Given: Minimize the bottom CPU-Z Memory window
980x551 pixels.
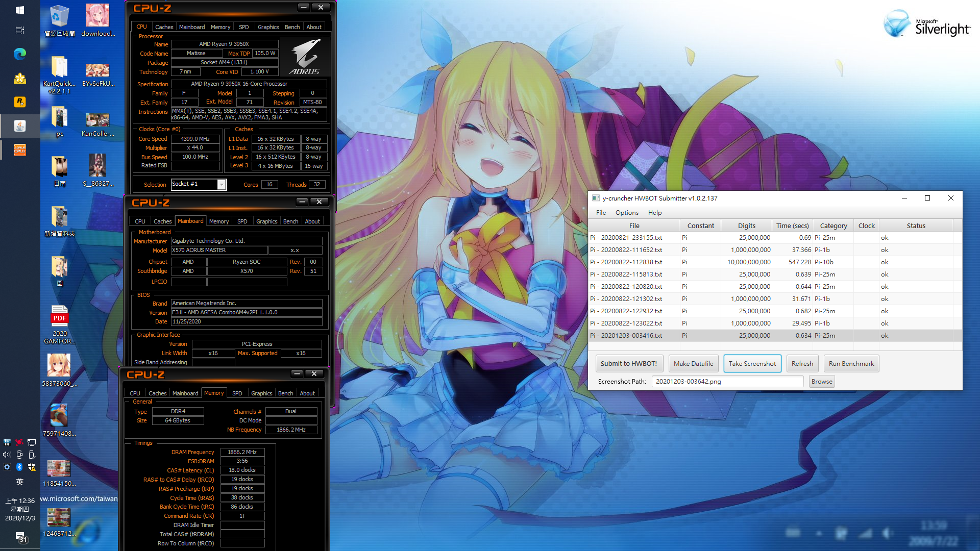Looking at the screenshot, I should click(297, 373).
